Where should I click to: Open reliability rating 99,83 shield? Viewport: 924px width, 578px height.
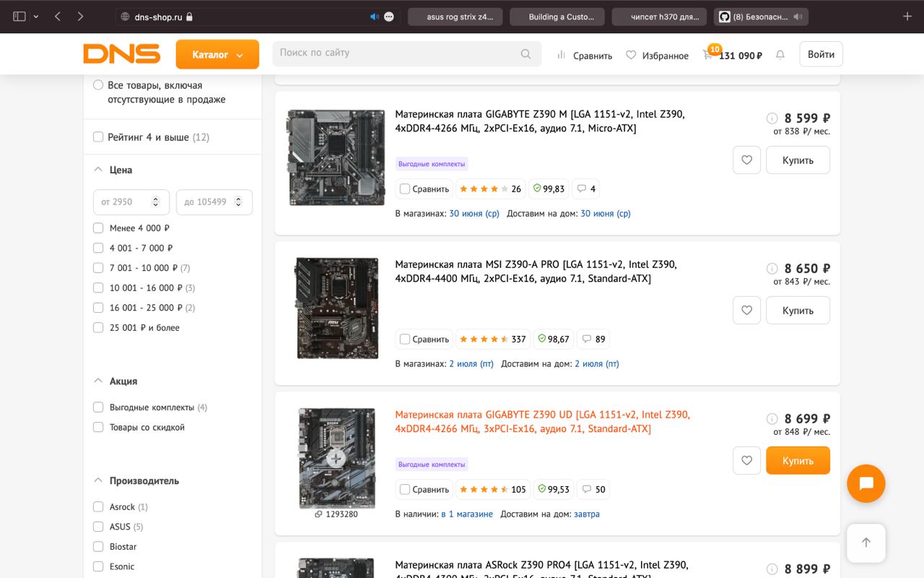(549, 189)
